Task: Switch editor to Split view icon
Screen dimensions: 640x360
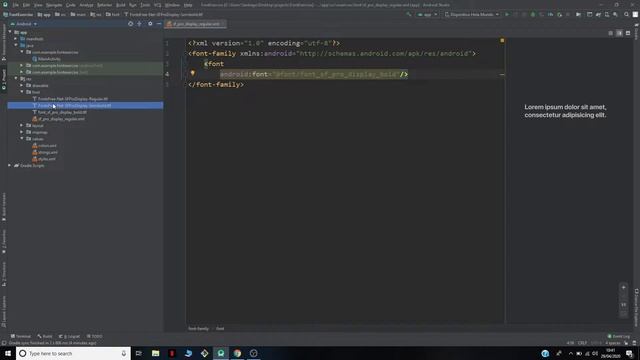Action: tap(619, 33)
